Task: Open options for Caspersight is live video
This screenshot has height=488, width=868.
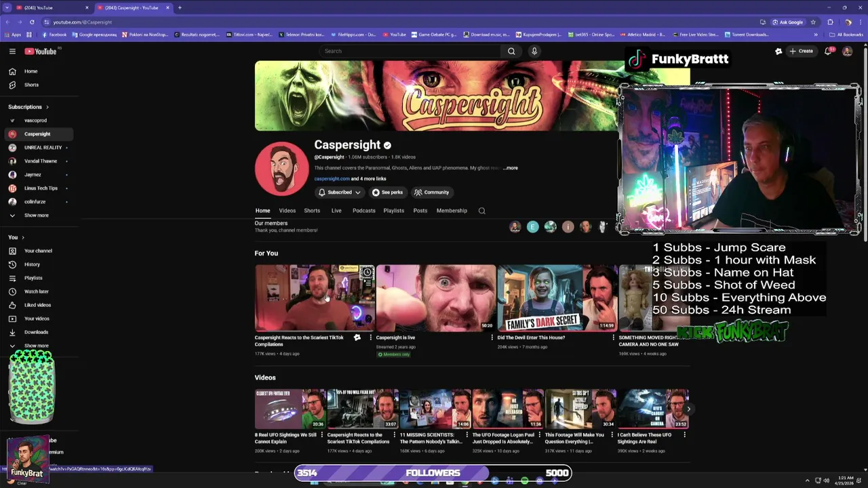Action: pyautogui.click(x=492, y=338)
